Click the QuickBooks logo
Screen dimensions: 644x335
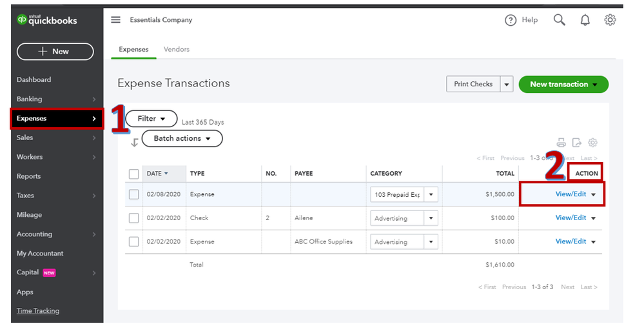(47, 20)
